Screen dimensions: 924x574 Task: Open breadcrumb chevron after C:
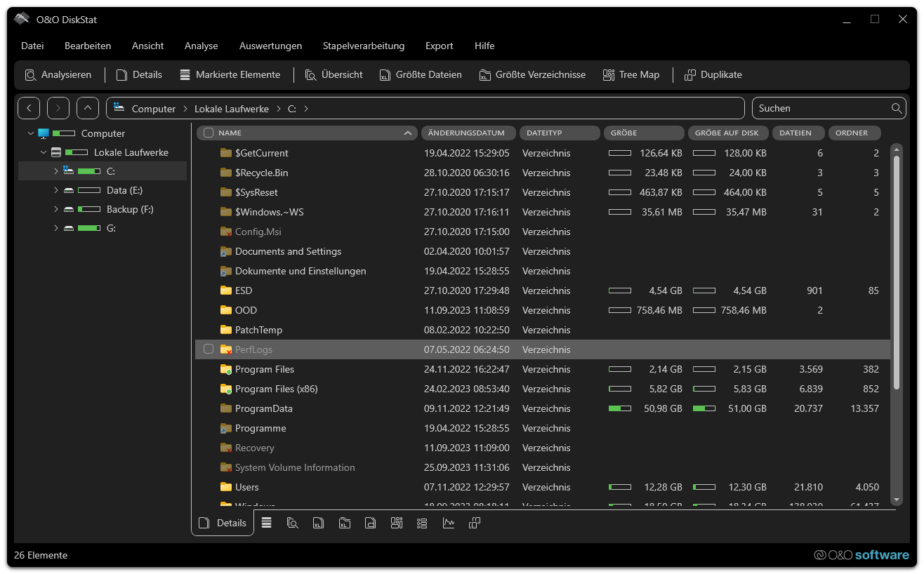306,109
